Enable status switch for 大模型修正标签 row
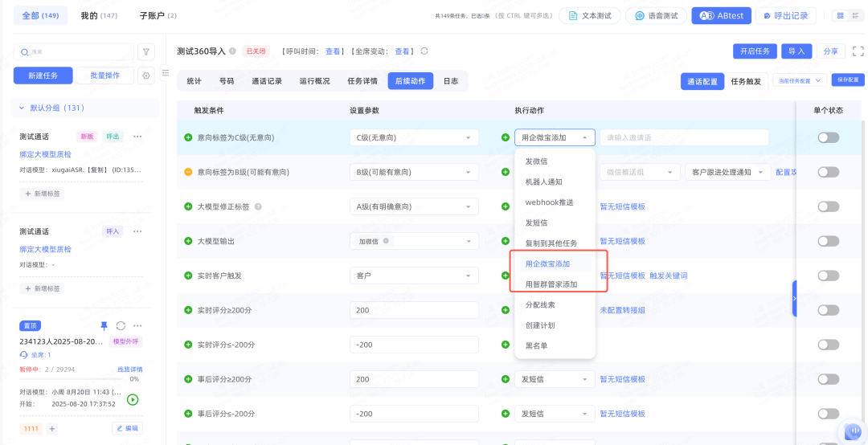 pyautogui.click(x=828, y=206)
